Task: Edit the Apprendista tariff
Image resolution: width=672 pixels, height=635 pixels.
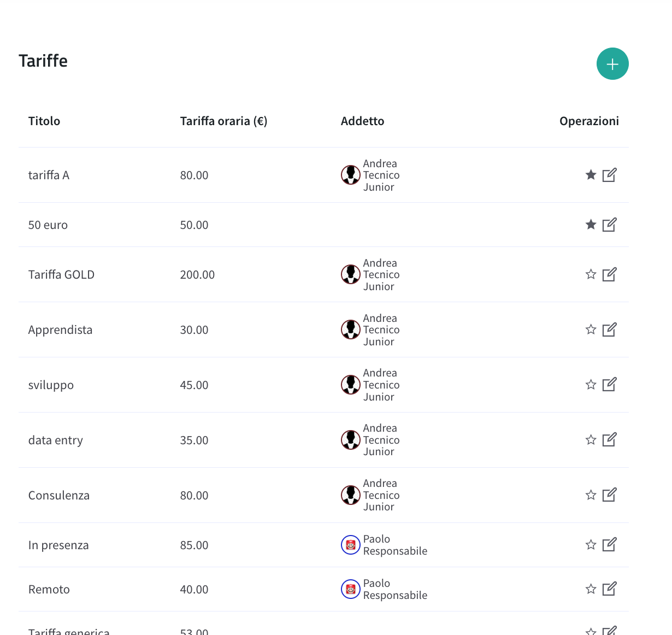Action: [x=609, y=330]
